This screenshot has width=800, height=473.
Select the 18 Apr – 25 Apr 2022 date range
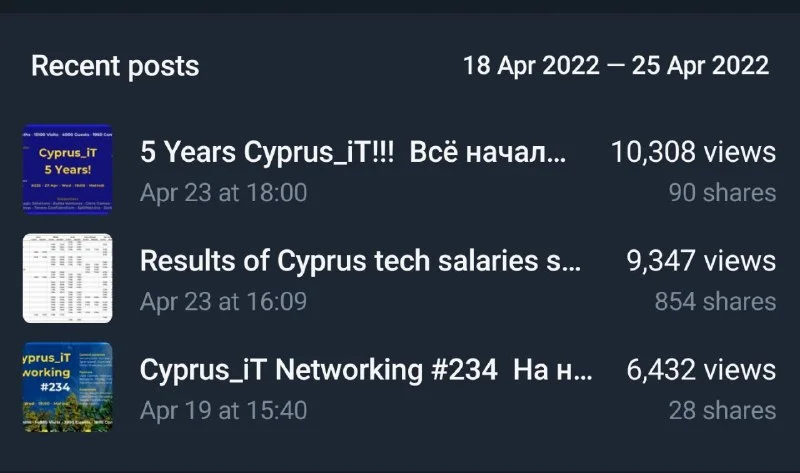(615, 67)
